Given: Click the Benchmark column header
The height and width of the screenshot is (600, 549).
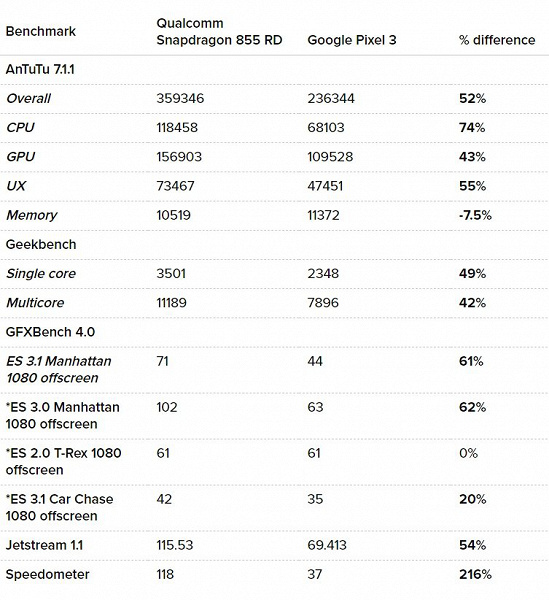Looking at the screenshot, I should pos(41,31).
